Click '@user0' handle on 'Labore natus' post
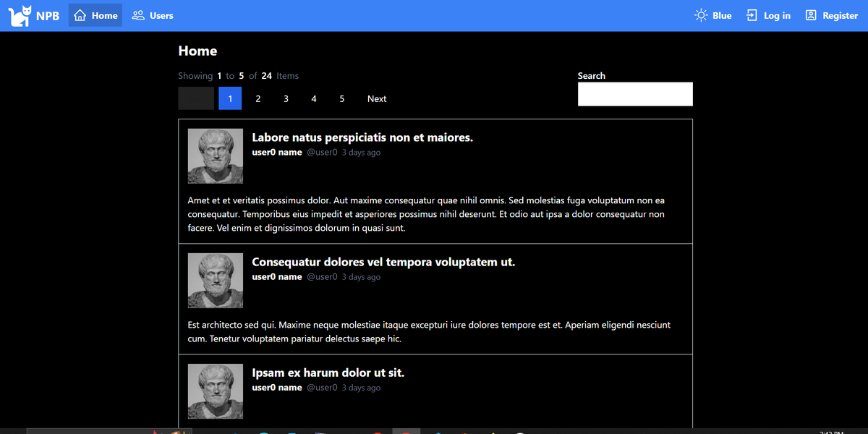Screen dimensions: 868x434 tap(322, 153)
